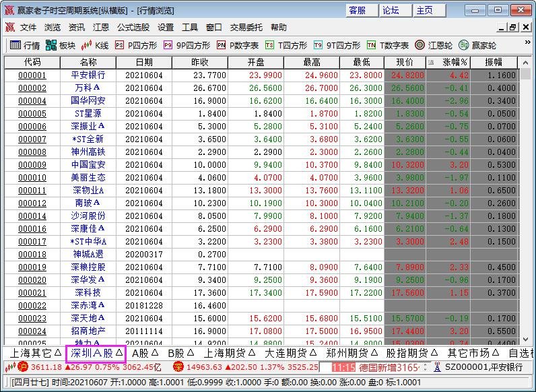The image size is (536, 392).
Task: Click the 客服 button in title bar
Action: (362, 10)
